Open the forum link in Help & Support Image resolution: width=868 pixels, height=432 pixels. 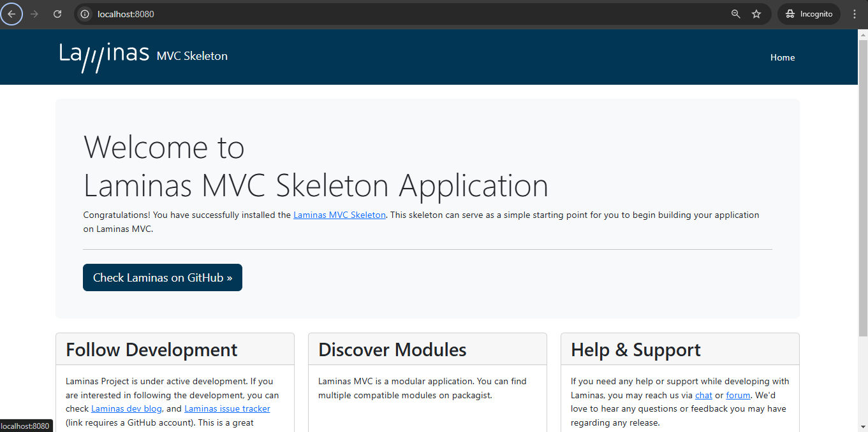pos(738,395)
